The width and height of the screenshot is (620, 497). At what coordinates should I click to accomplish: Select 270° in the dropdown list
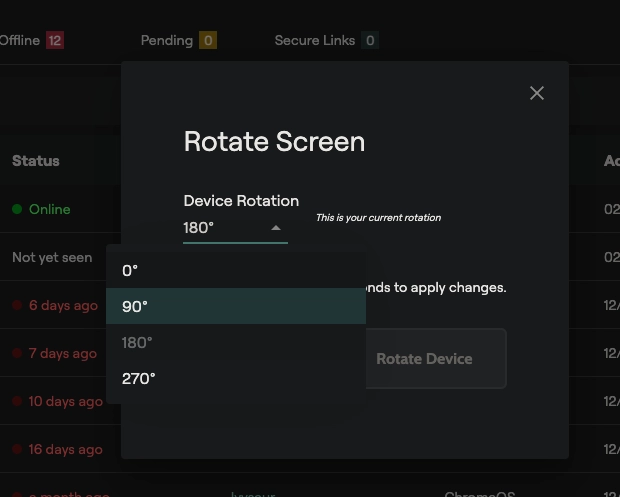pos(139,378)
